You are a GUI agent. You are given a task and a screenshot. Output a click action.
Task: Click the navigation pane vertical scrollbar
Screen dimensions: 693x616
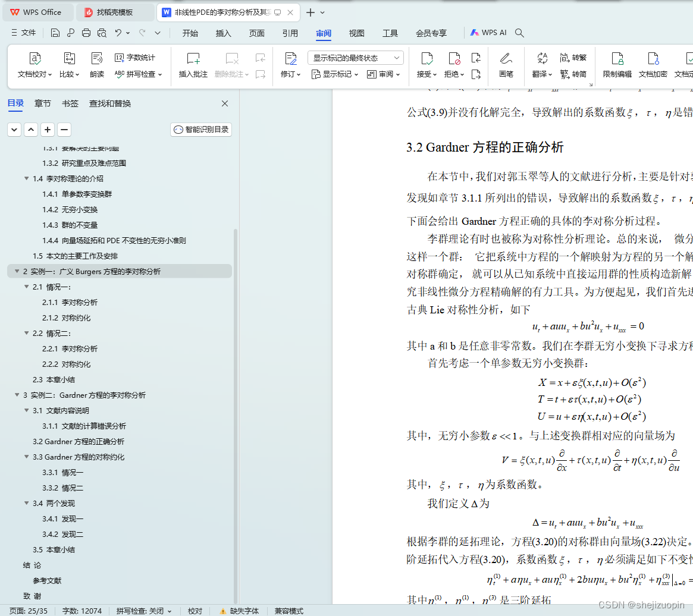tap(236, 416)
